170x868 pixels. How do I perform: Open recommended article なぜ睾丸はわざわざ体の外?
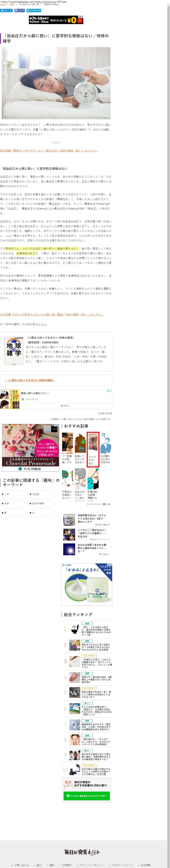point(105,448)
